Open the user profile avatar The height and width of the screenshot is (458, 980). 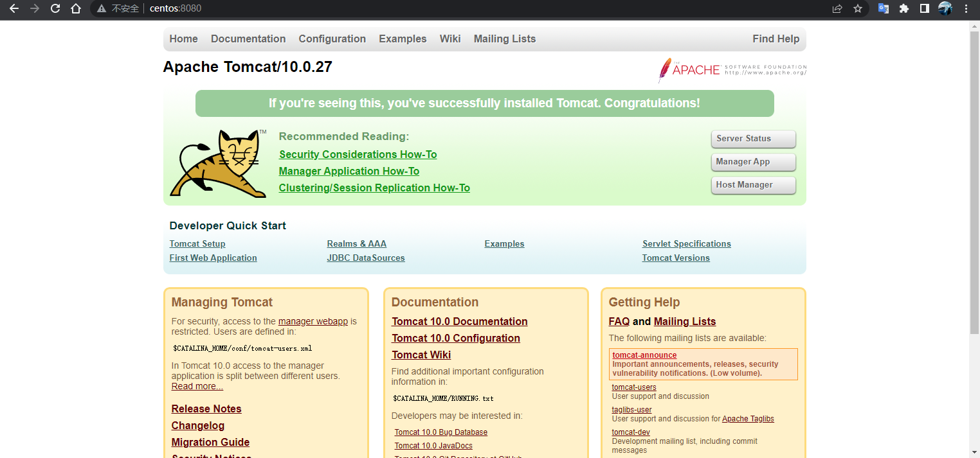pos(945,9)
